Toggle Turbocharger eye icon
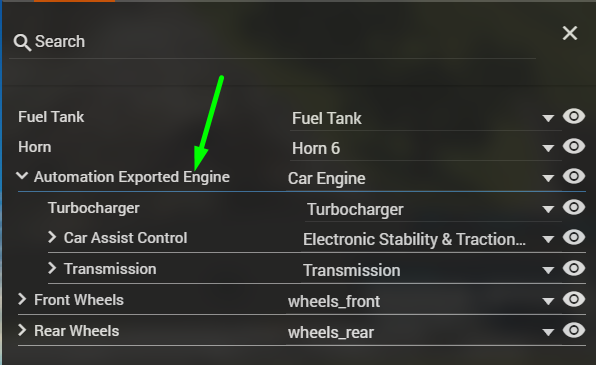The width and height of the screenshot is (596, 365). tap(574, 207)
